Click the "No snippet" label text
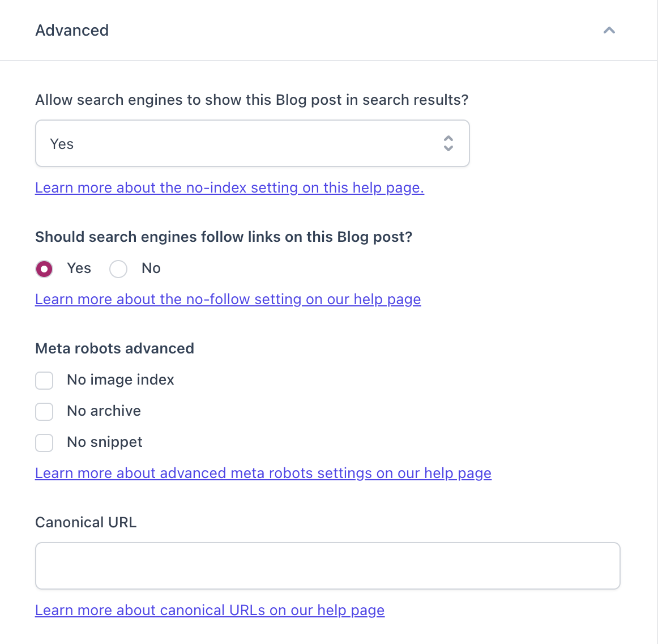 (105, 442)
